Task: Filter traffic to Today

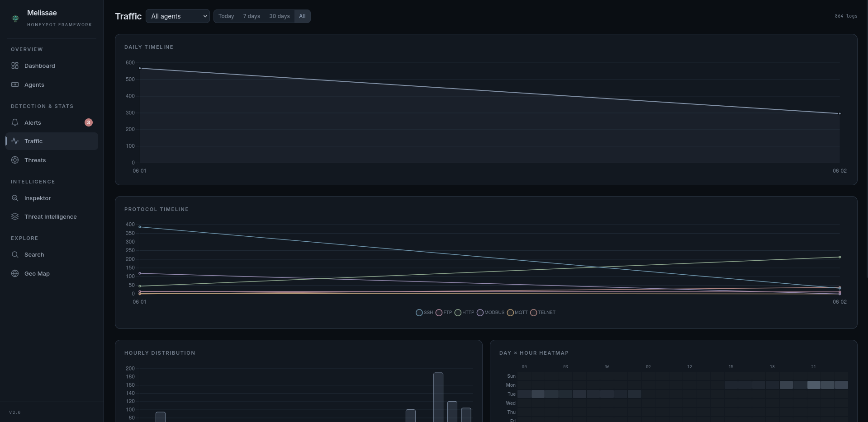Action: (226, 16)
